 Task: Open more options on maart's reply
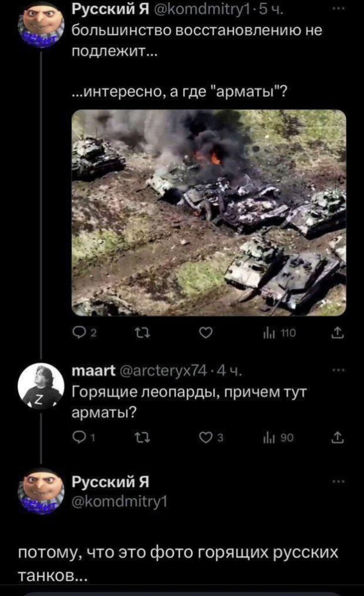point(338,371)
